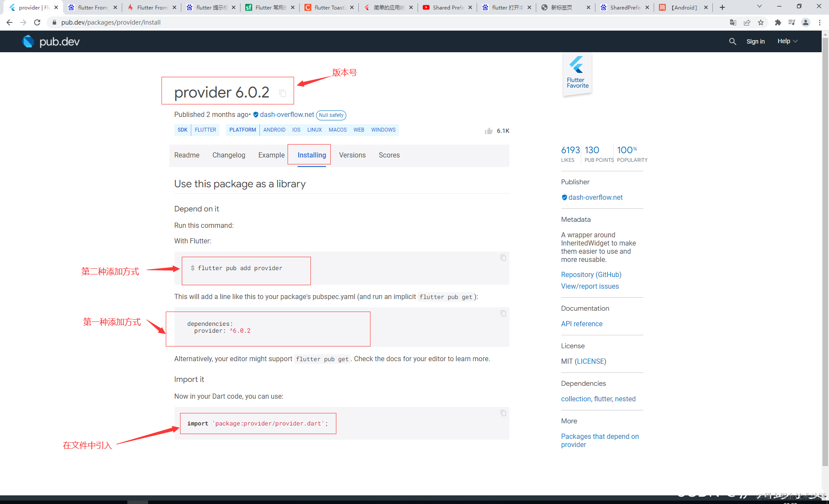
Task: Click the translate page icon
Action: point(733,22)
